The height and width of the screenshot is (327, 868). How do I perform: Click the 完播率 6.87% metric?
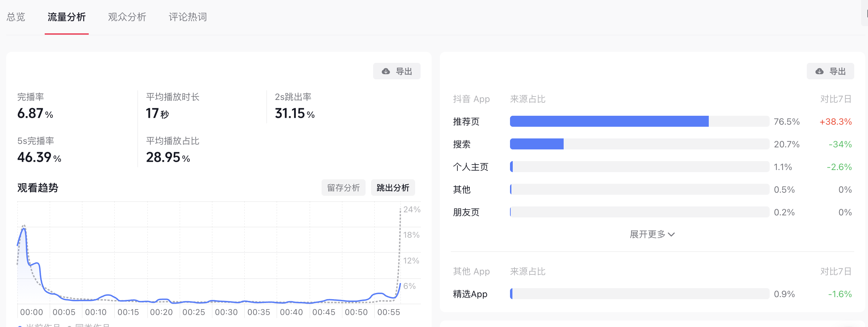click(35, 106)
